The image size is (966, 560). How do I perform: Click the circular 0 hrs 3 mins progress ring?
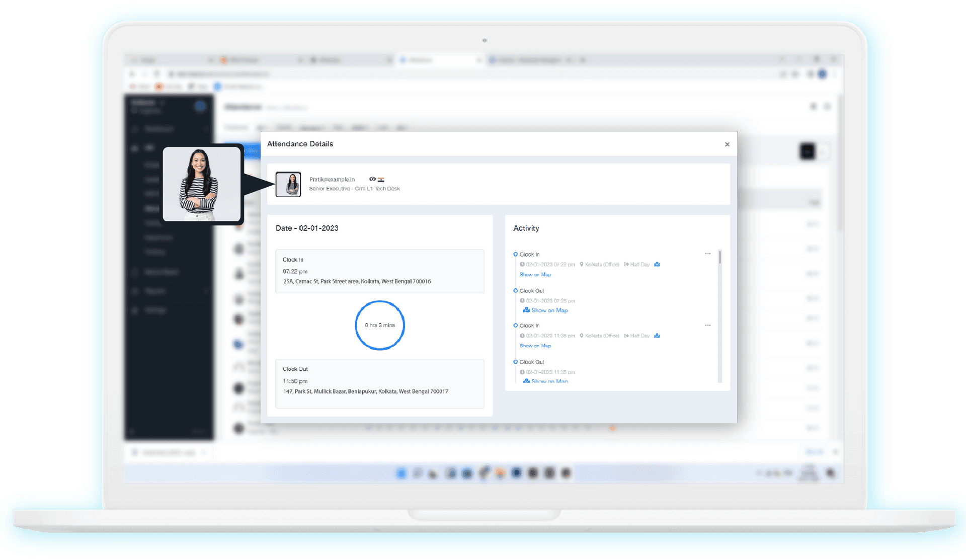point(380,325)
